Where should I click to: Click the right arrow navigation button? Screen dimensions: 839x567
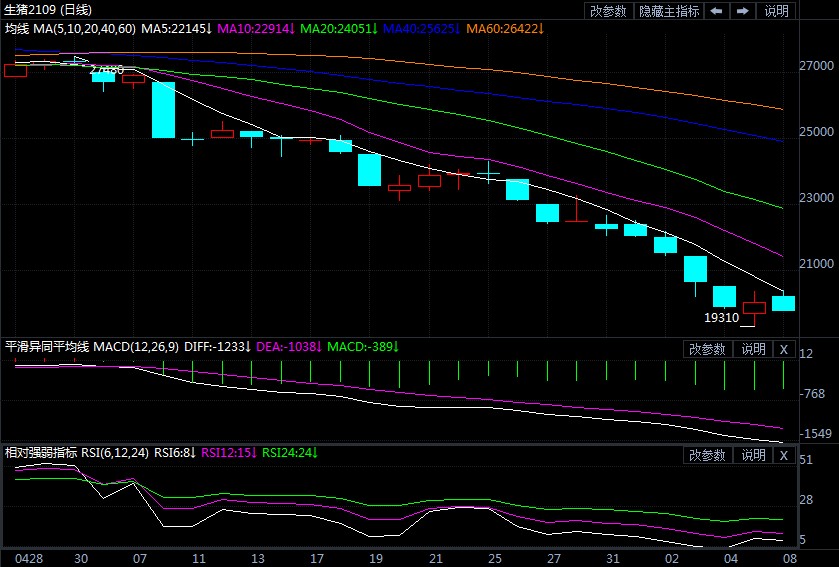(x=742, y=11)
